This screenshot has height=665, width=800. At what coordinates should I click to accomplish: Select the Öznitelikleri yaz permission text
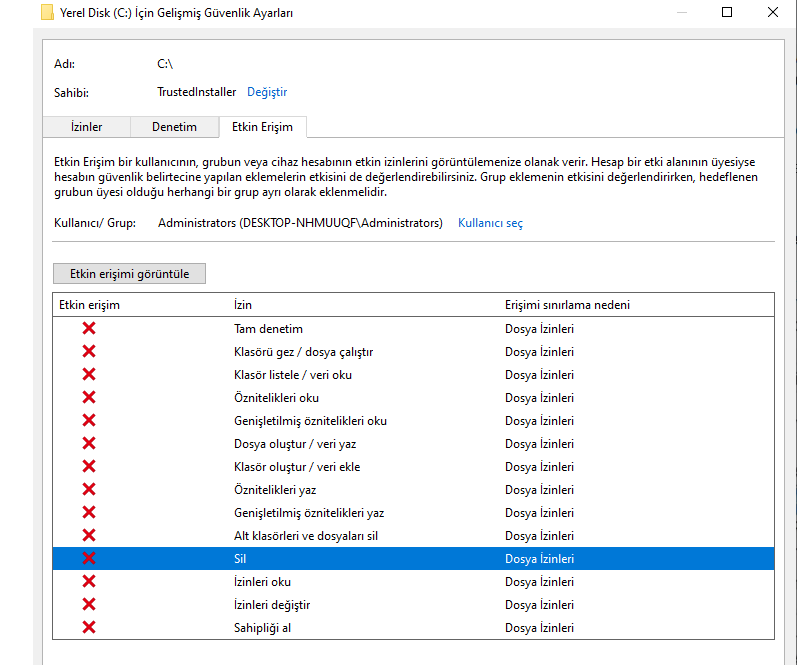275,489
